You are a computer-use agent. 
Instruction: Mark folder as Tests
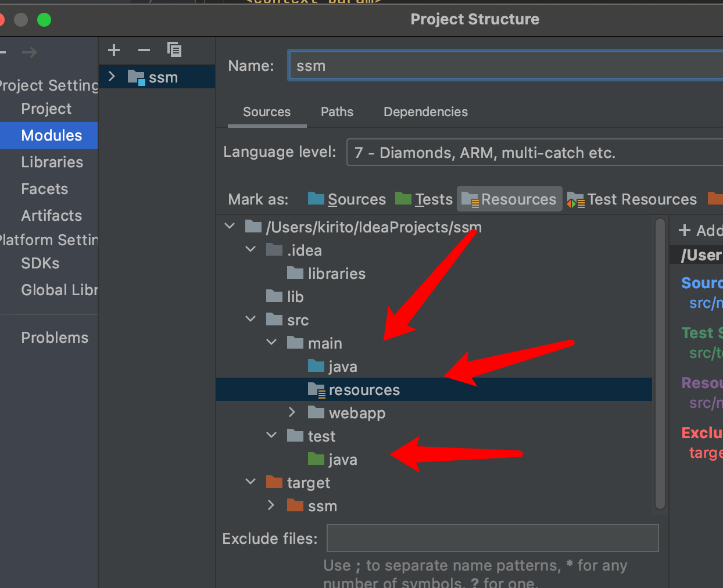[x=424, y=199]
